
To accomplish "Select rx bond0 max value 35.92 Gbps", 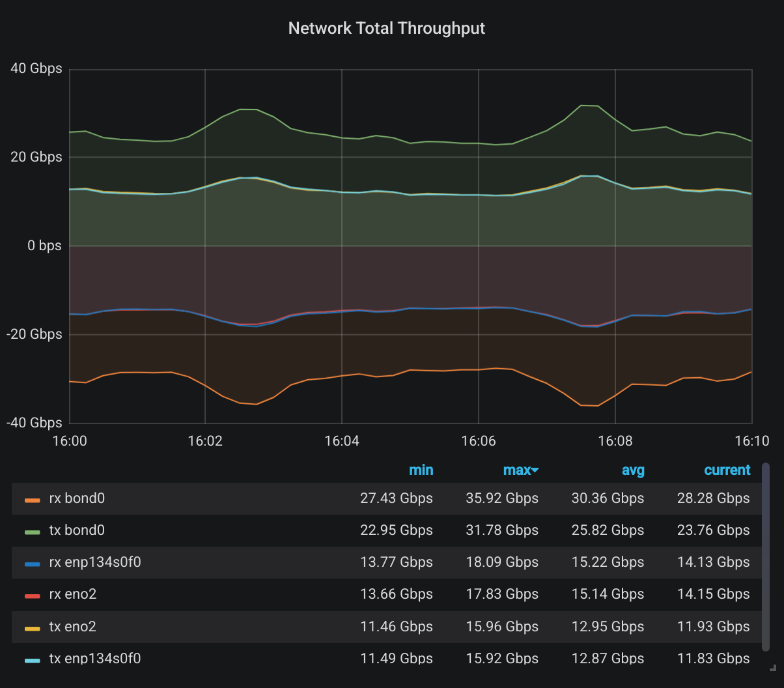I will pos(502,498).
